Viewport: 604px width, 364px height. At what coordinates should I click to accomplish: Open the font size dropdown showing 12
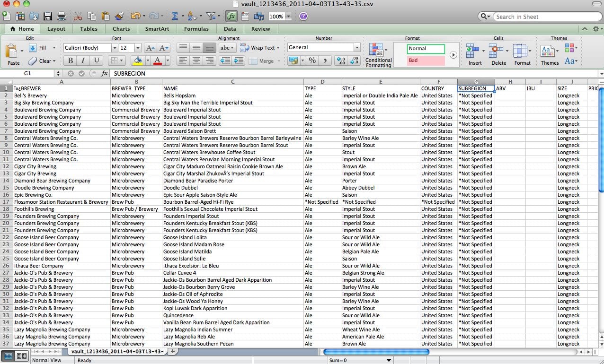pyautogui.click(x=138, y=48)
